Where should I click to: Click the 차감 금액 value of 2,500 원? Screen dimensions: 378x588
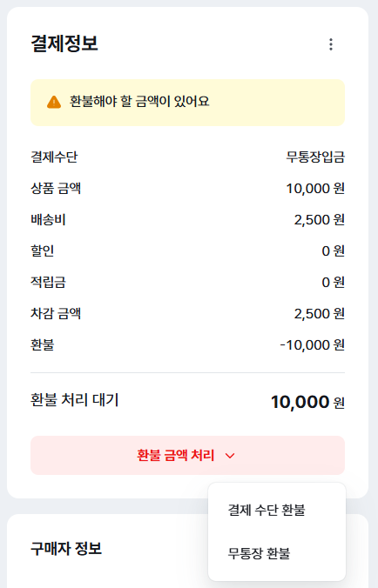click(x=320, y=313)
